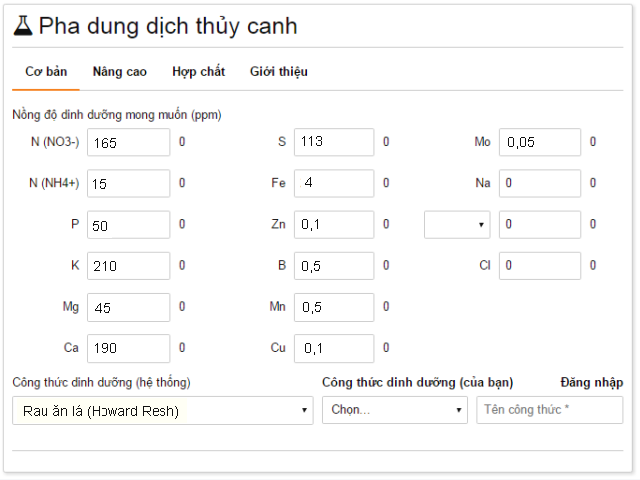Click the Nồng độ dinh dưỡng mong muốn (ppm) label
Viewport: 640px width, 480px height.
[117, 115]
